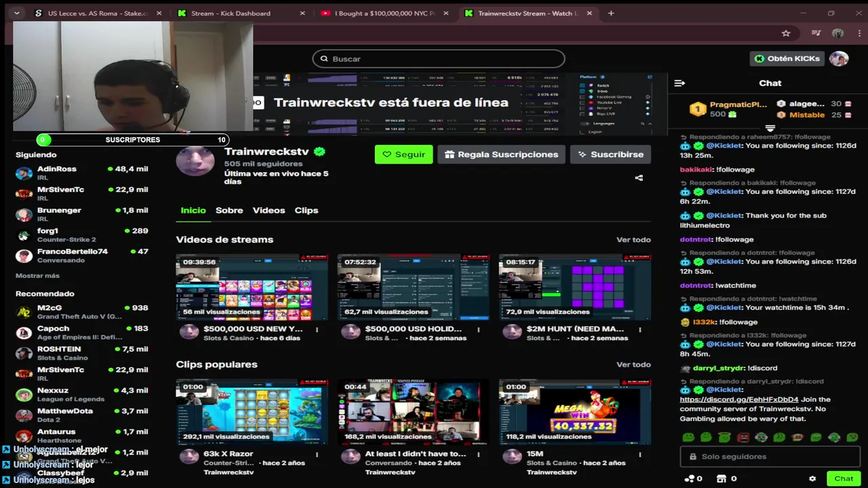Open the $2M HUNT video thumbnail

tap(575, 287)
